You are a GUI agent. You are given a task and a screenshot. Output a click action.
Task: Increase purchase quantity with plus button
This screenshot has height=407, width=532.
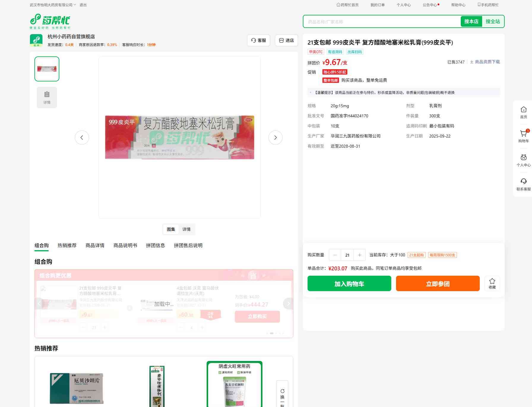[x=360, y=255]
